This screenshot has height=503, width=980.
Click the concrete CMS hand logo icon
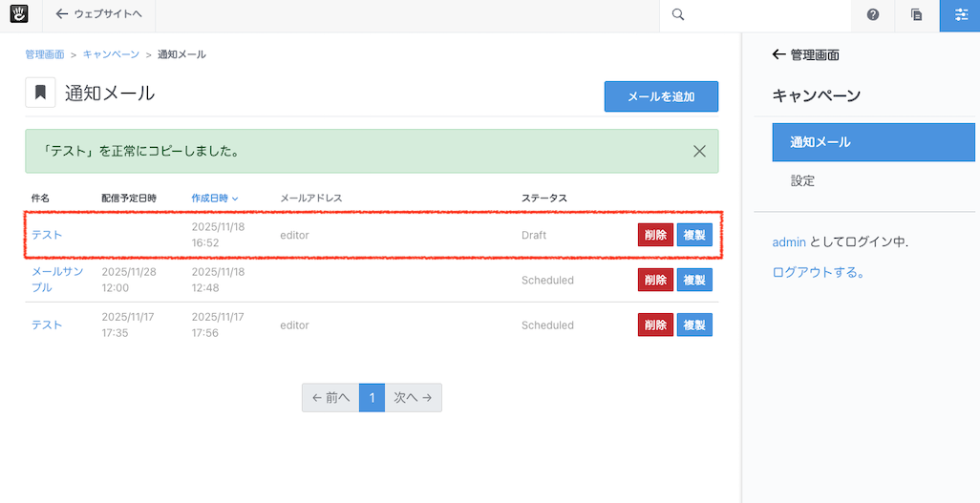(19, 14)
